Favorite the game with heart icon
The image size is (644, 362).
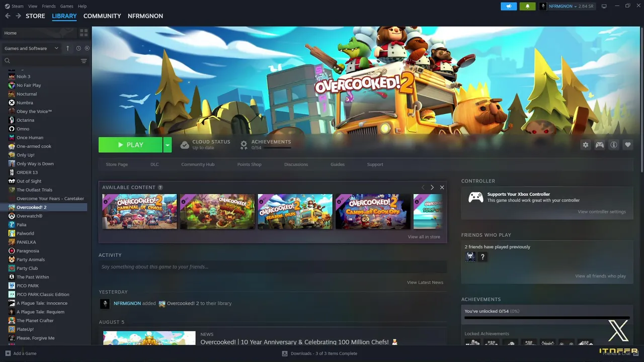628,145
